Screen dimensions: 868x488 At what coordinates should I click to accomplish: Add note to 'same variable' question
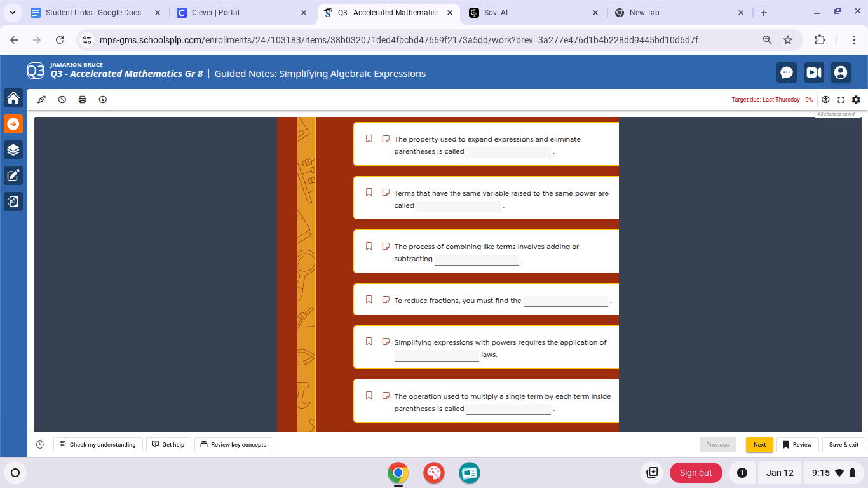click(385, 192)
